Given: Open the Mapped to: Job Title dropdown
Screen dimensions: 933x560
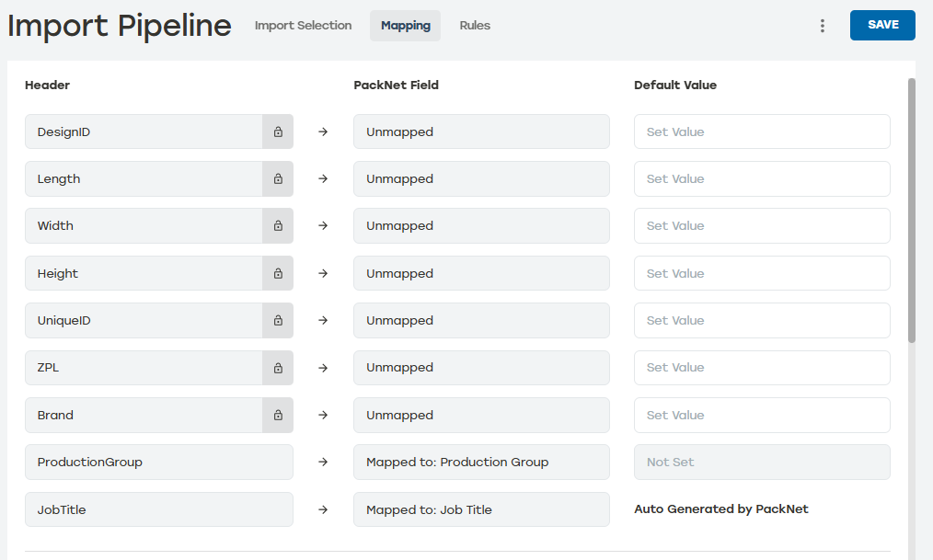Looking at the screenshot, I should click(x=481, y=509).
